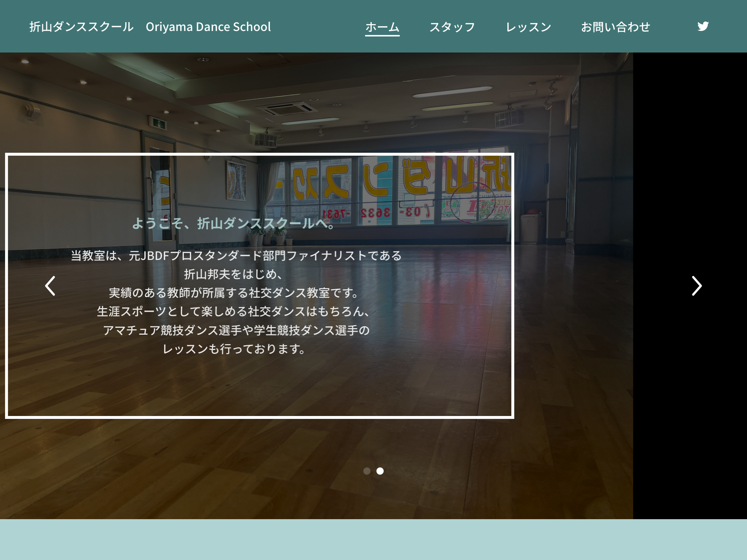The image size is (747, 560).
Task: Advance slideshow with right chevron arrow
Action: pos(697,286)
